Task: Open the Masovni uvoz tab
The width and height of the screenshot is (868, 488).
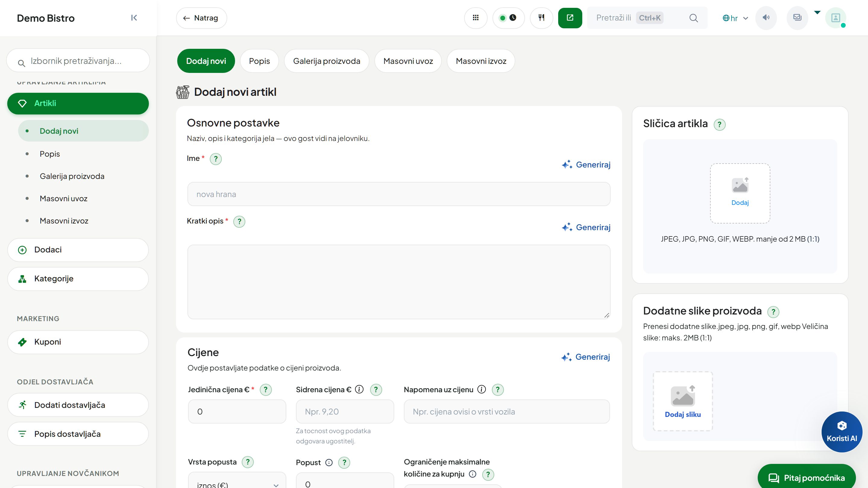Action: click(x=408, y=61)
